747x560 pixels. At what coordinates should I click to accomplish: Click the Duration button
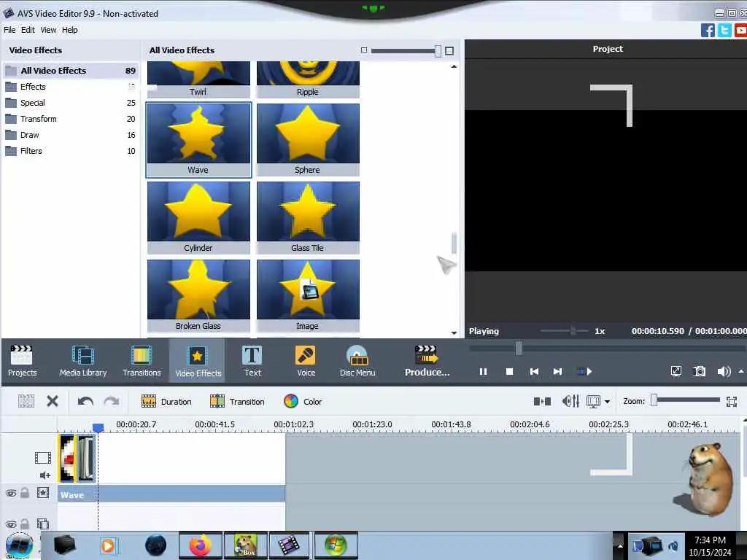(166, 402)
